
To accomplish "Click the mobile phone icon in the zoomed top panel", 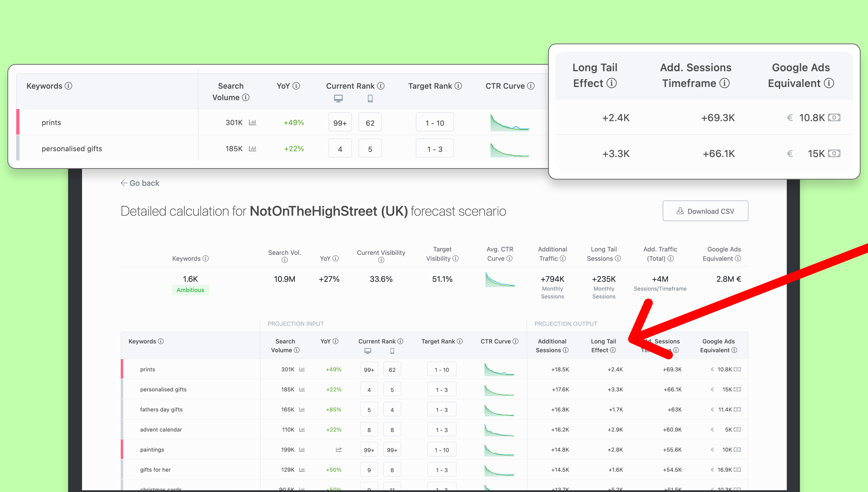I will tap(370, 98).
